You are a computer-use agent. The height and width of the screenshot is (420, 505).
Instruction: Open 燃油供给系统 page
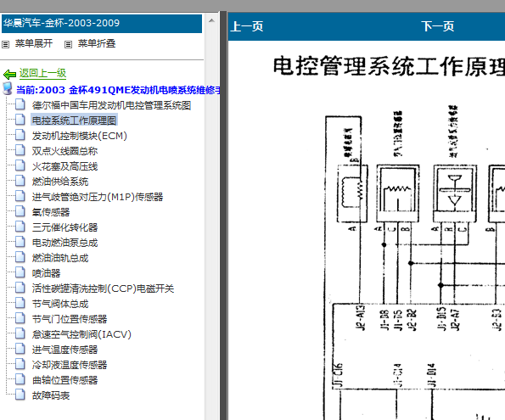60,182
